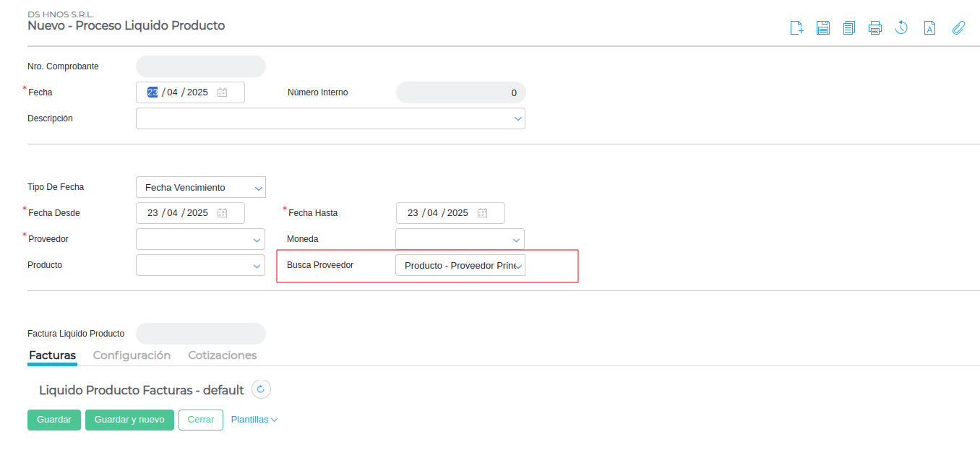Refresh the Liquido Producto Facturas grid
This screenshot has height=450, width=980.
pos(261,389)
